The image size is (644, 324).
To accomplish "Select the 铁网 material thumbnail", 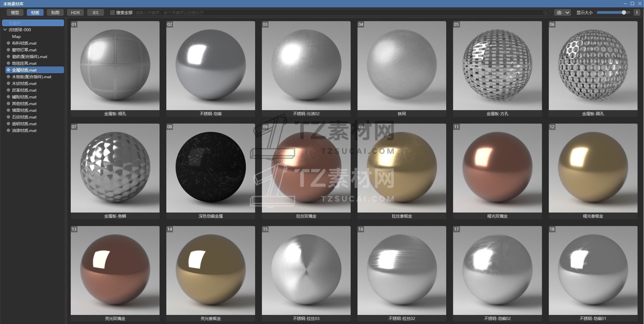I will (x=402, y=66).
